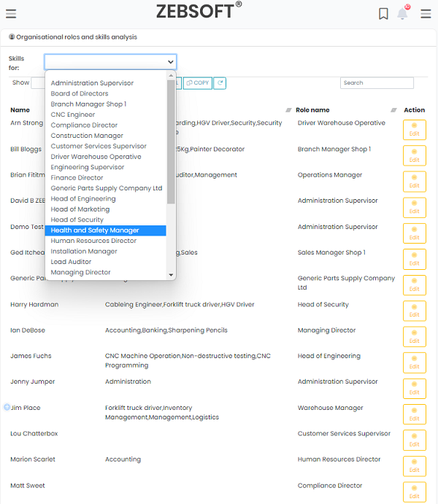The image size is (438, 504).
Task: Click the refresh icon button beside COPY
Action: tap(220, 83)
